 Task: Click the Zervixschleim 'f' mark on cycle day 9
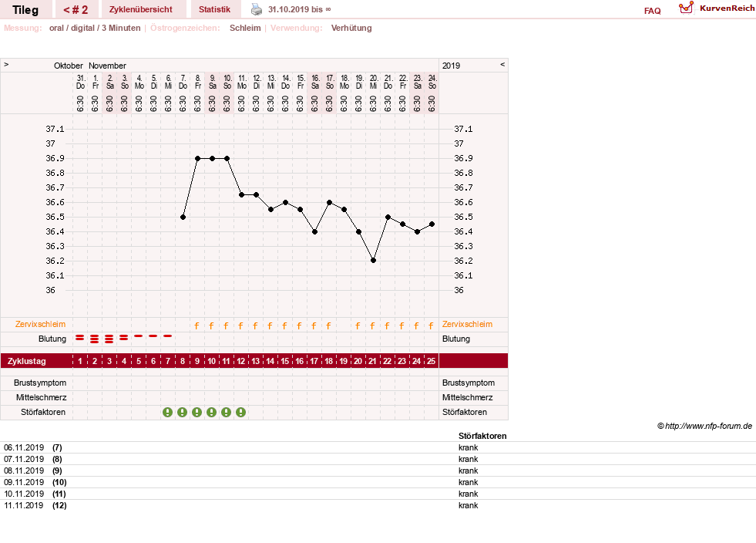(x=197, y=325)
